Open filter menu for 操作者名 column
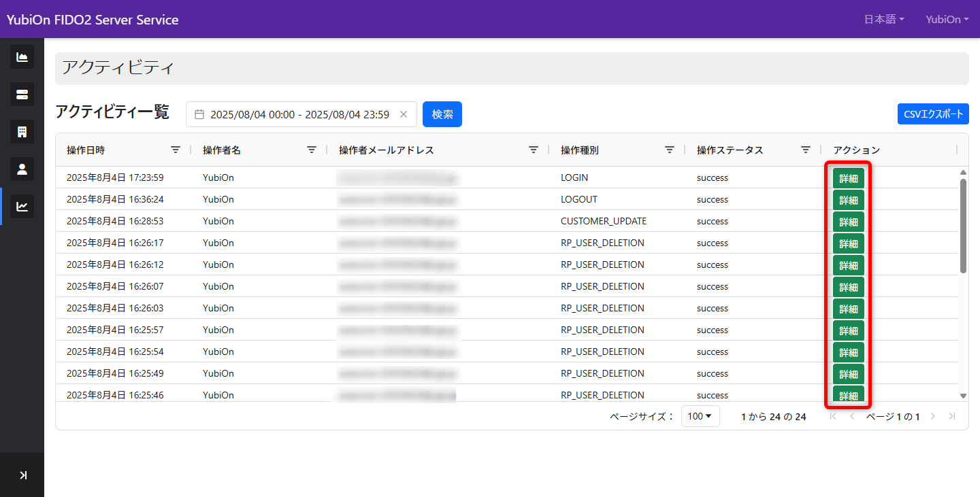The height and width of the screenshot is (497, 980). [x=312, y=150]
